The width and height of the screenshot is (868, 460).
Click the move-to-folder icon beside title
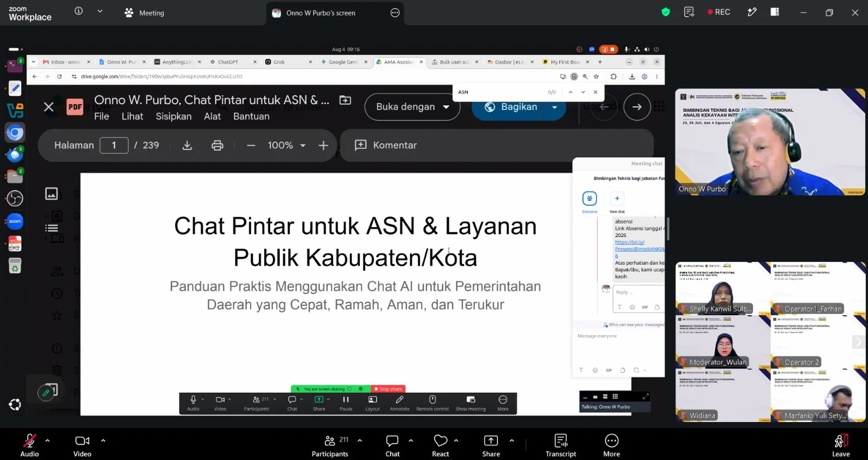tap(345, 100)
